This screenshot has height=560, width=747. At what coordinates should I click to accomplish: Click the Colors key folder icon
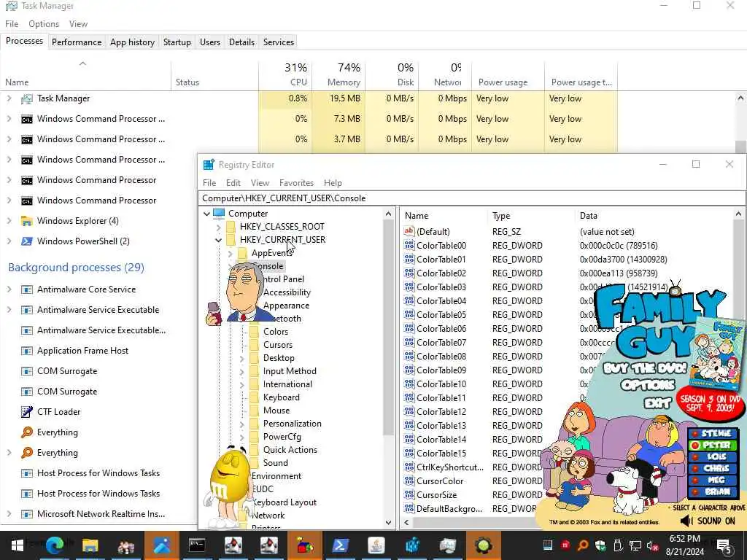(x=255, y=332)
